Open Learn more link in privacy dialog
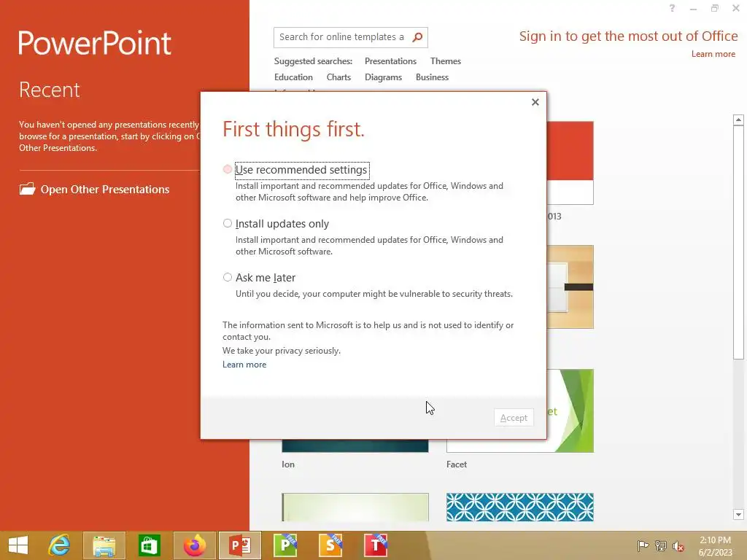 click(244, 365)
